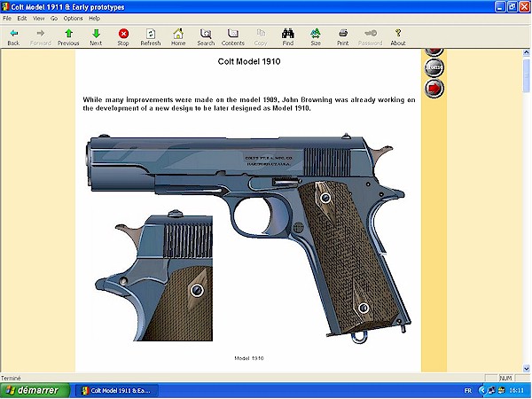Click the Forward arrow toolbar icon
The image size is (532, 399).
41,34
